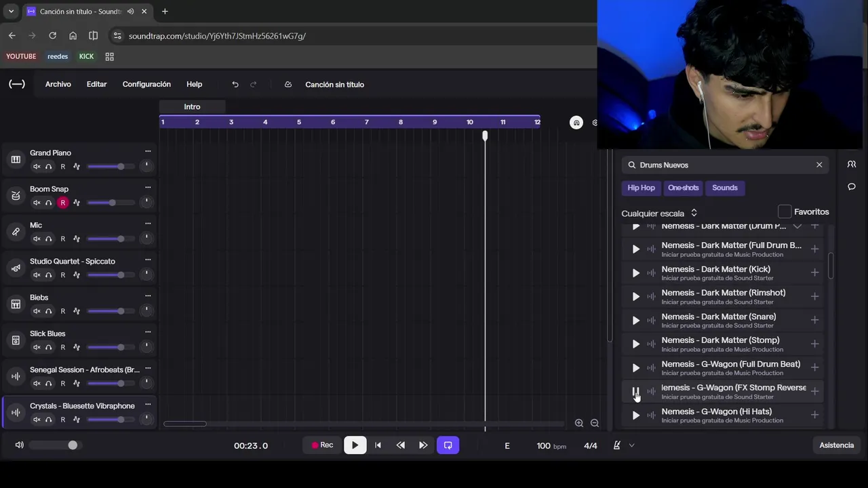Add Nemesis - G-Wagon (Hi Hats) with plus
Viewport: 868px width, 488px height.
tap(815, 415)
